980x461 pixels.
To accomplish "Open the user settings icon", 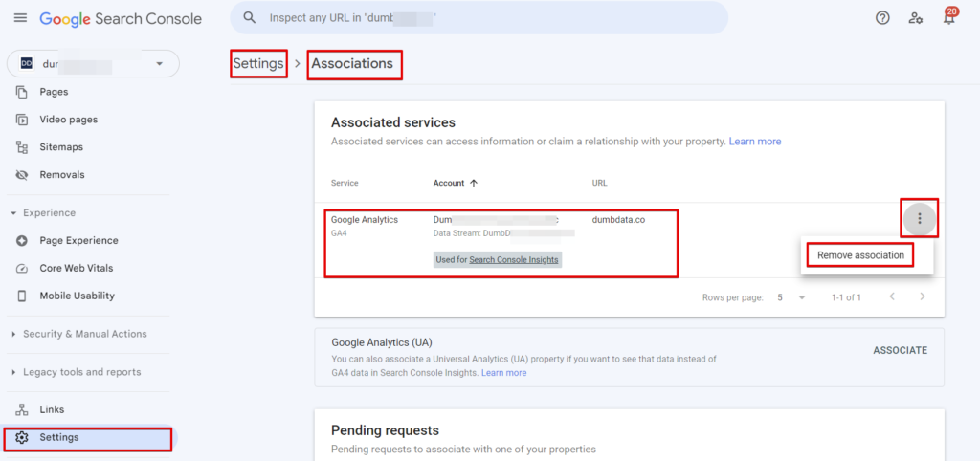I will (916, 18).
